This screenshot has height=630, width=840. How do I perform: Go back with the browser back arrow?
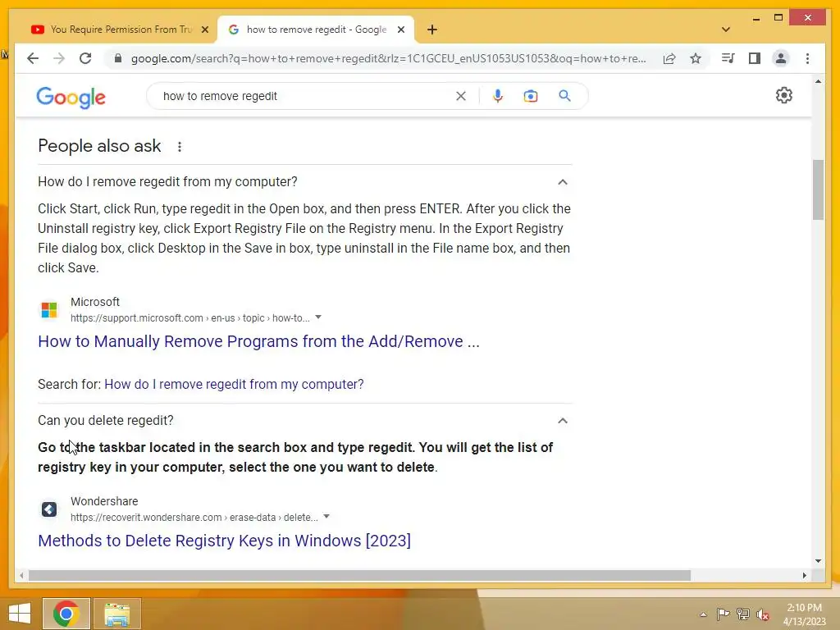tap(33, 58)
